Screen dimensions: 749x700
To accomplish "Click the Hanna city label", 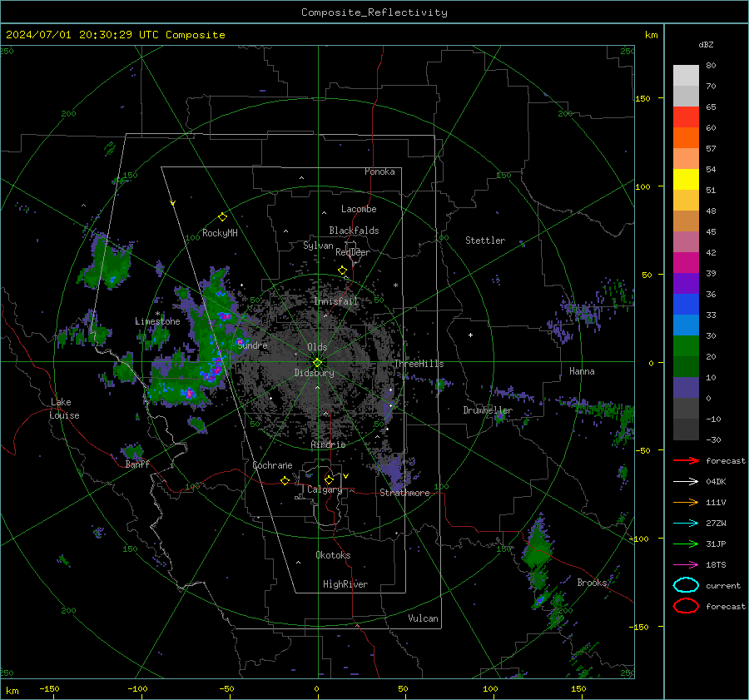I will click(x=582, y=371).
